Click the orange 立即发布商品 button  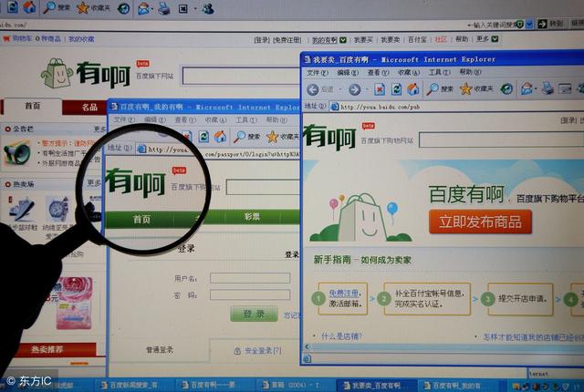(480, 222)
